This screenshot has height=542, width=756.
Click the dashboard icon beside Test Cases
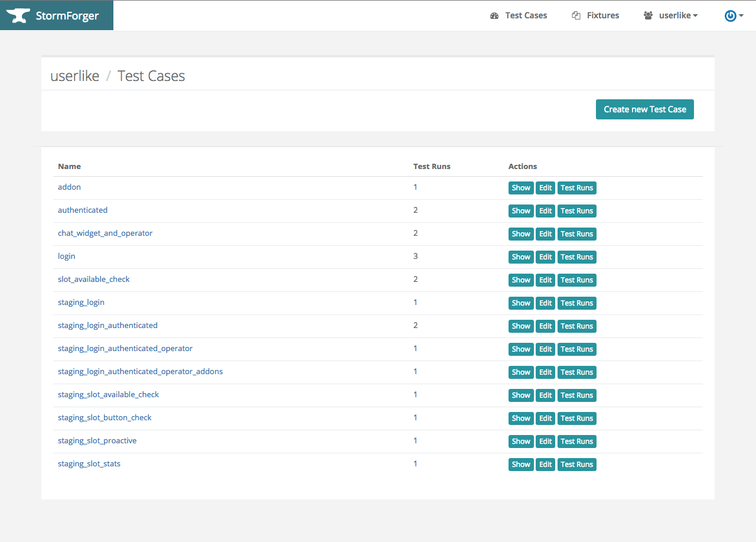pos(494,16)
